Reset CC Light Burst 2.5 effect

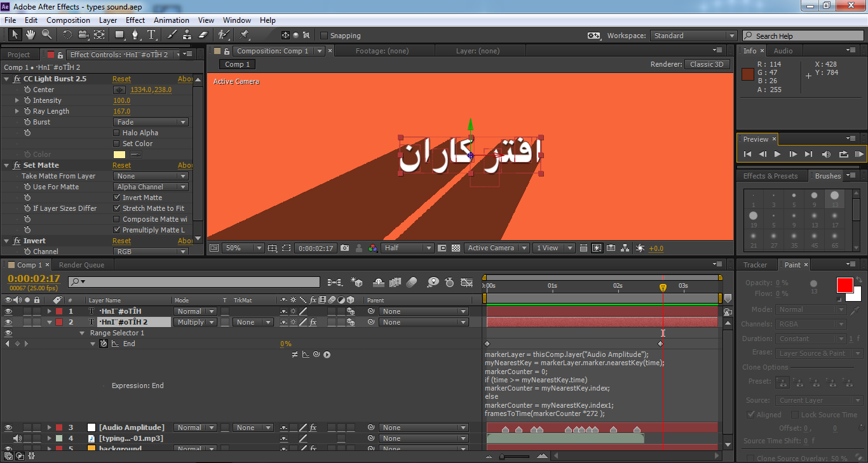coord(121,79)
